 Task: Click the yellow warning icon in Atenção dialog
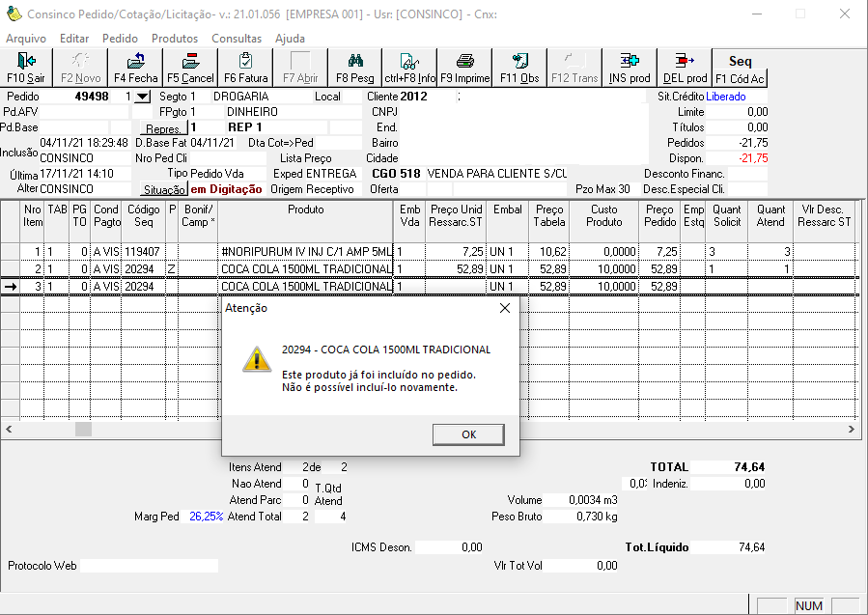[x=257, y=359]
